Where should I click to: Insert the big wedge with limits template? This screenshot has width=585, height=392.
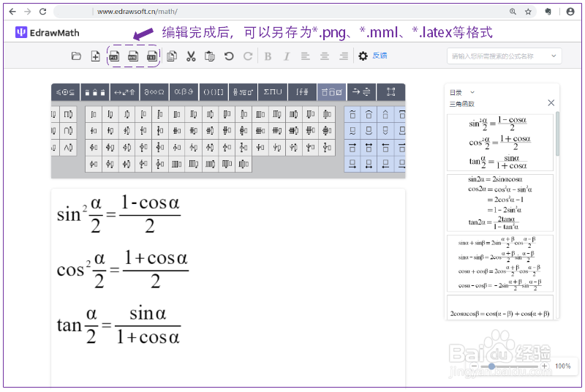pyautogui.click(x=68, y=147)
